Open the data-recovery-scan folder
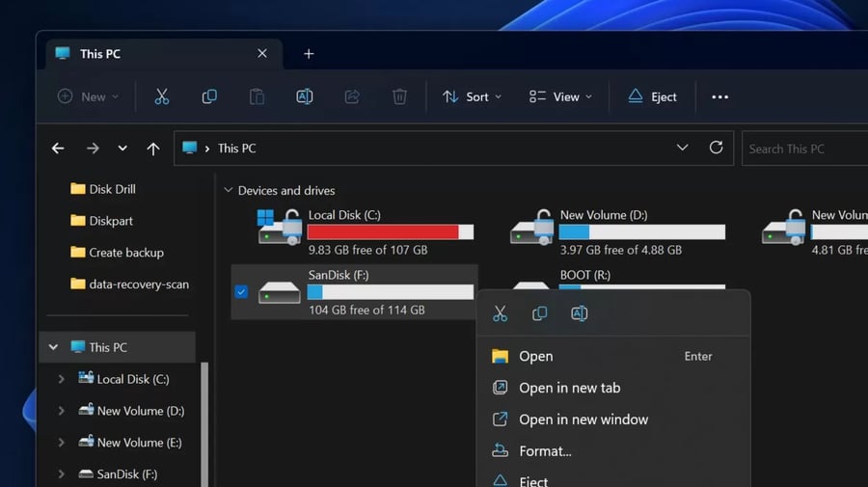 point(130,284)
